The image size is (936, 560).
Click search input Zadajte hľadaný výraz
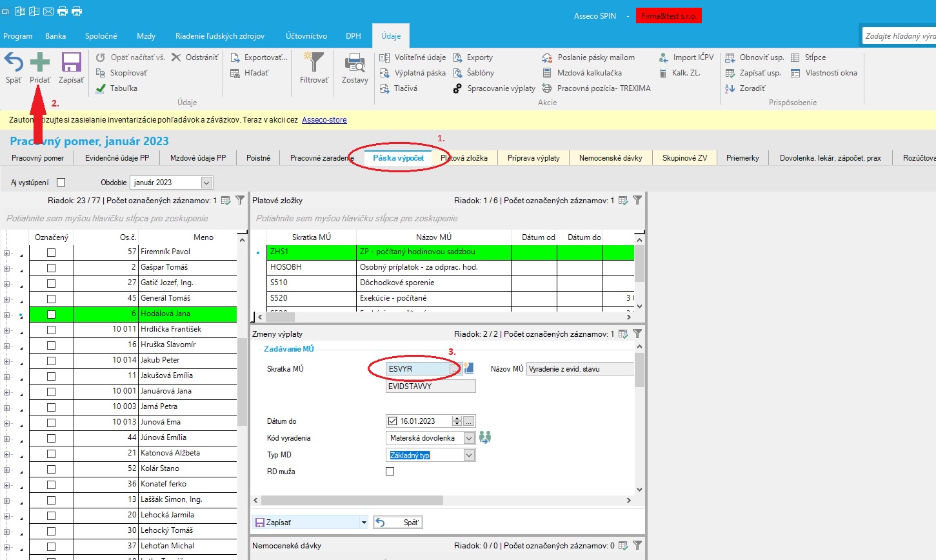(x=899, y=36)
